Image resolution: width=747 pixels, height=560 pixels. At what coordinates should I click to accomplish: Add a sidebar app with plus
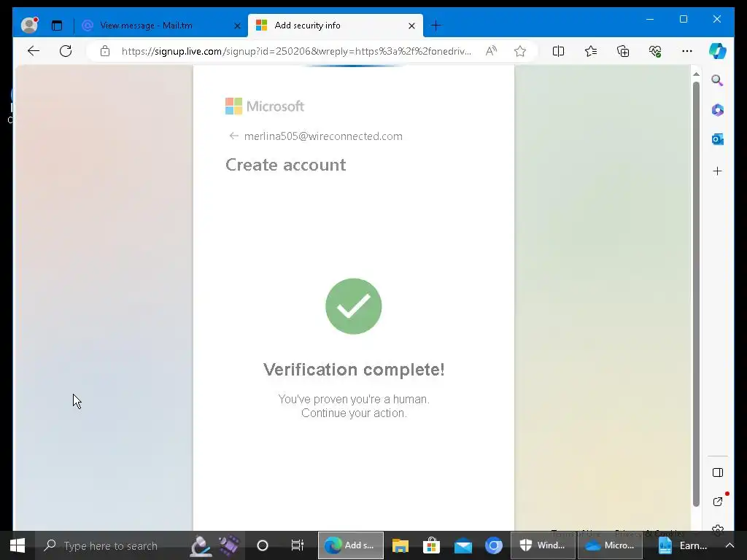[x=718, y=171]
